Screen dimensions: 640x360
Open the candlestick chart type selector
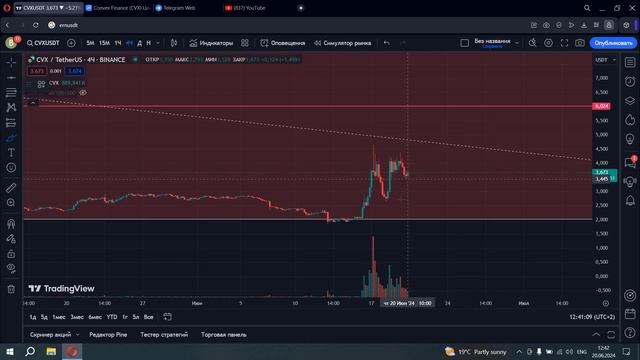click(174, 43)
